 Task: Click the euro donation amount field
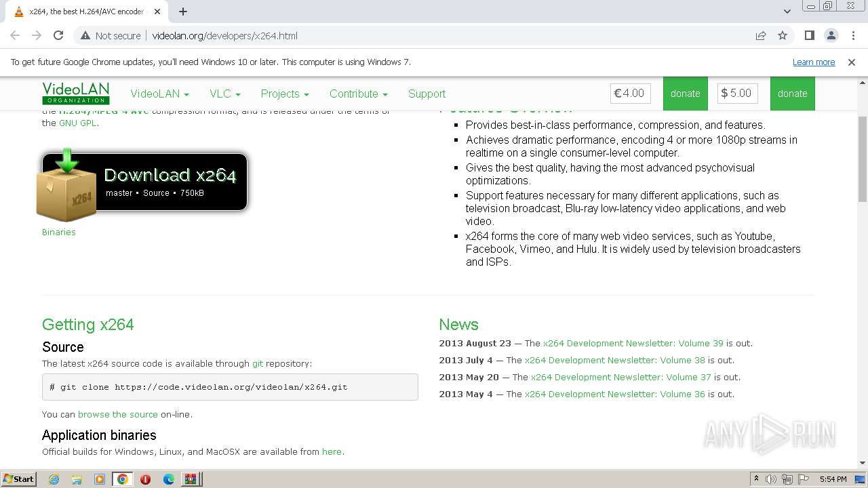(x=631, y=94)
